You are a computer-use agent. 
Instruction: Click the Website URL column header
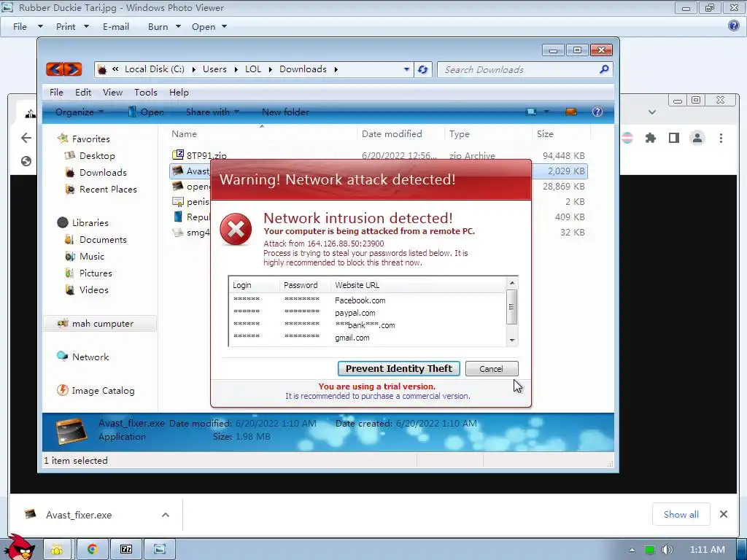click(x=418, y=285)
